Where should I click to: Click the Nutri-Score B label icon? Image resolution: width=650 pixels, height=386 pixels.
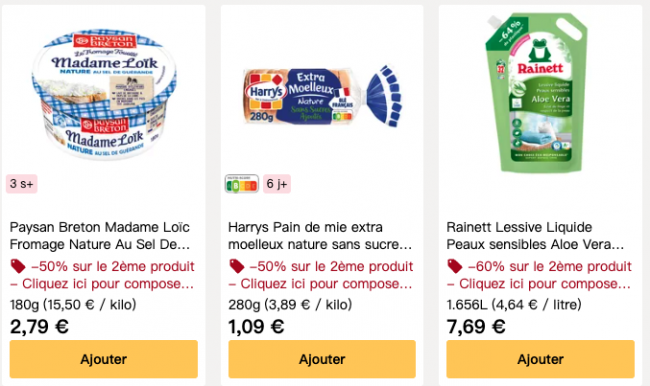[242, 184]
